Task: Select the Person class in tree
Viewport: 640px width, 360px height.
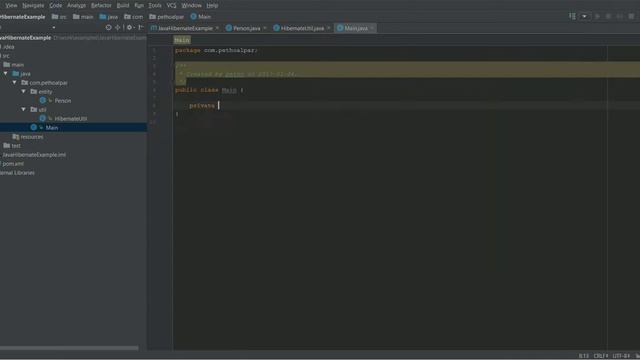Action: point(62,101)
